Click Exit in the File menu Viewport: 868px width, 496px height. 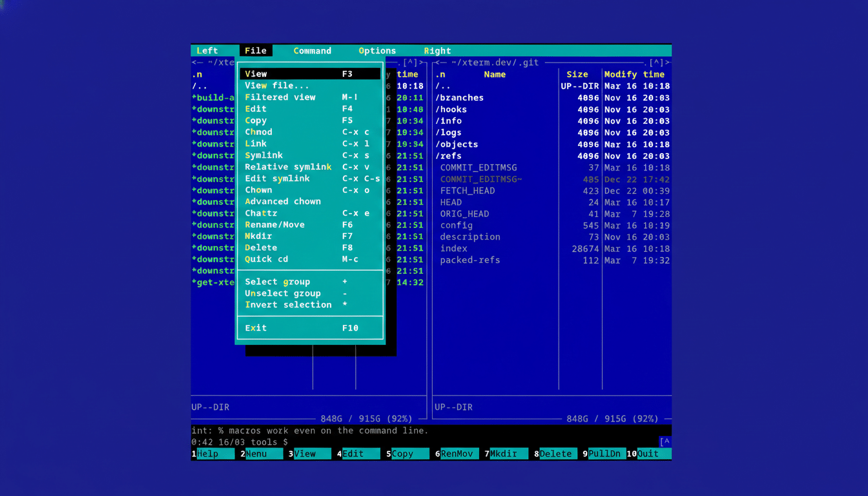pos(255,327)
